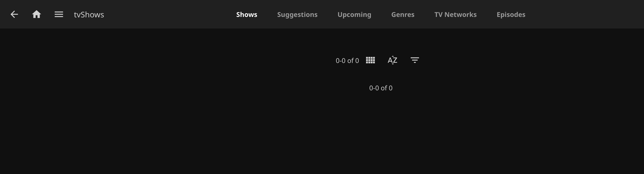Expand the filter options panel
Screen dimensions: 644x174
click(415, 60)
